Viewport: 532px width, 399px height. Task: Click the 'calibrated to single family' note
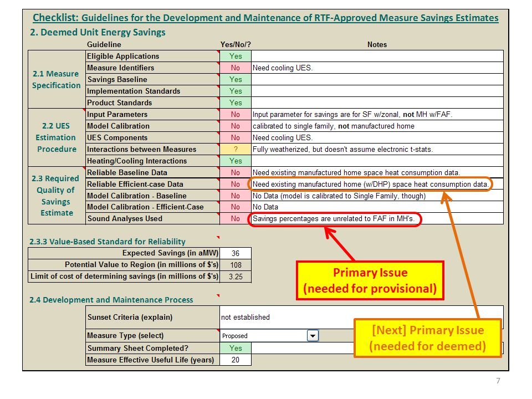point(377,126)
